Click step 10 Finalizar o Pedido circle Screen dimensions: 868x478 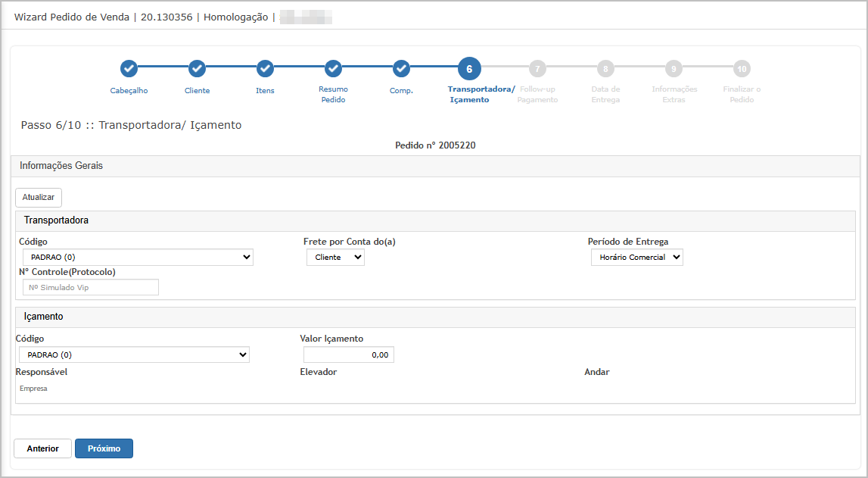742,69
